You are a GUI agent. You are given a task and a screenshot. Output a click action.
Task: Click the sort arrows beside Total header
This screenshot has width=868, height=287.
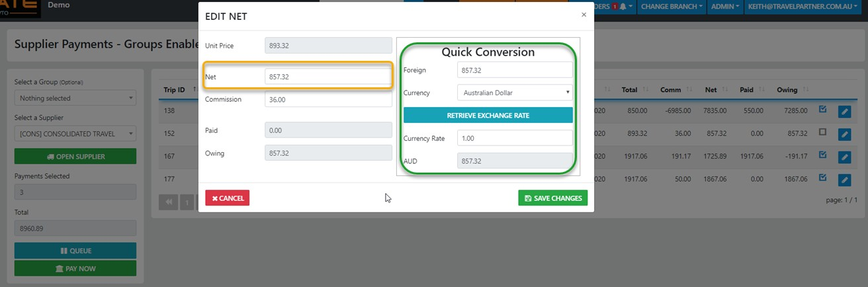click(644, 89)
